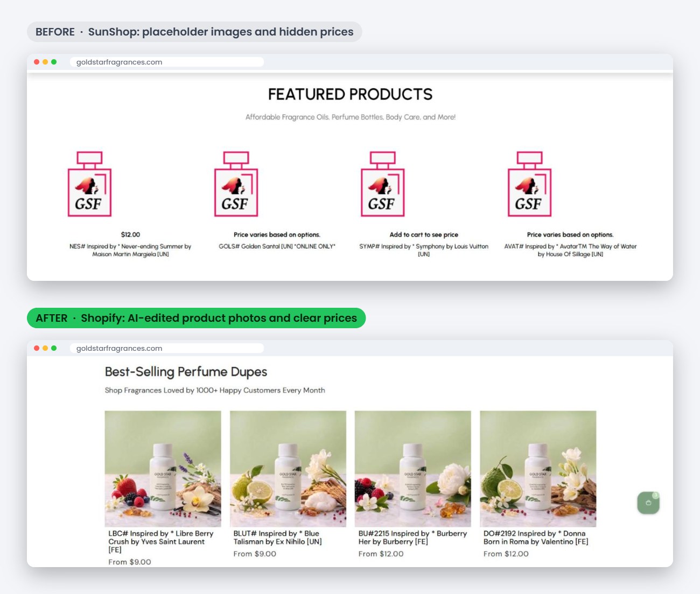Visit the AVAT# Way of Water product link
The image size is (700, 594).
(570, 250)
